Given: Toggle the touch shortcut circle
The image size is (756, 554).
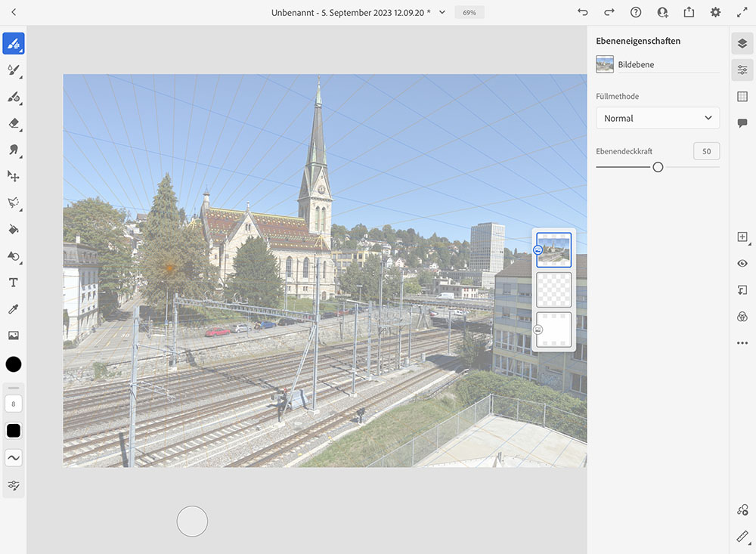Looking at the screenshot, I should pyautogui.click(x=192, y=522).
